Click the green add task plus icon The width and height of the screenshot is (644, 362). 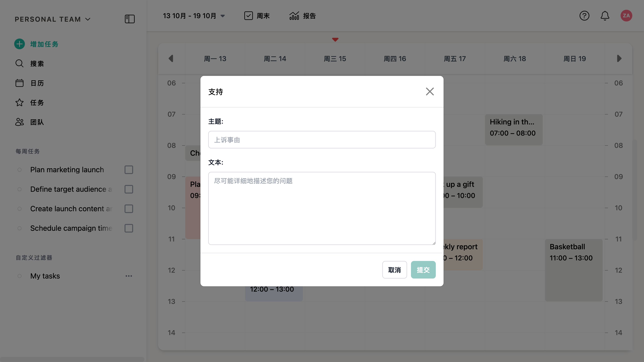(x=20, y=44)
